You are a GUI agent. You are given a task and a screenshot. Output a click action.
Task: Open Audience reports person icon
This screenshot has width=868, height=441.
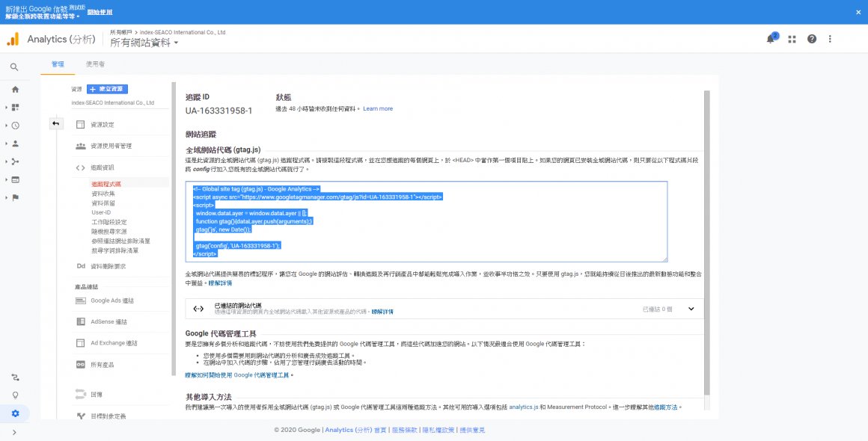coord(15,144)
